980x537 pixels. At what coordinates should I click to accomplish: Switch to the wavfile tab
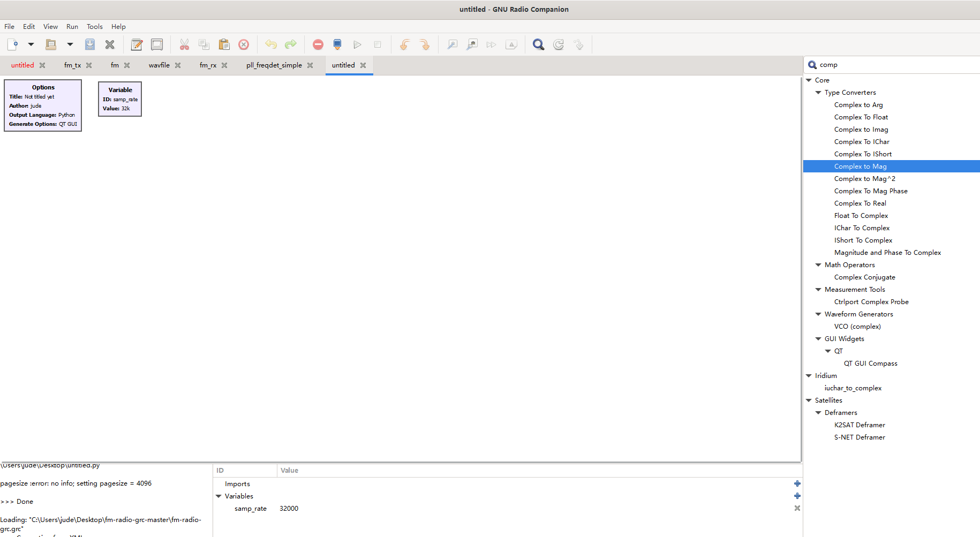click(x=159, y=65)
